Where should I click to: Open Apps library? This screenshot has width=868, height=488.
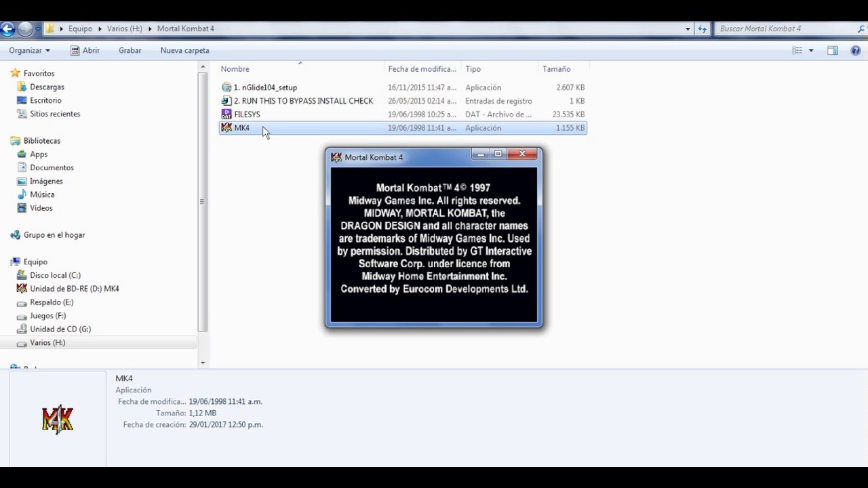(x=38, y=155)
